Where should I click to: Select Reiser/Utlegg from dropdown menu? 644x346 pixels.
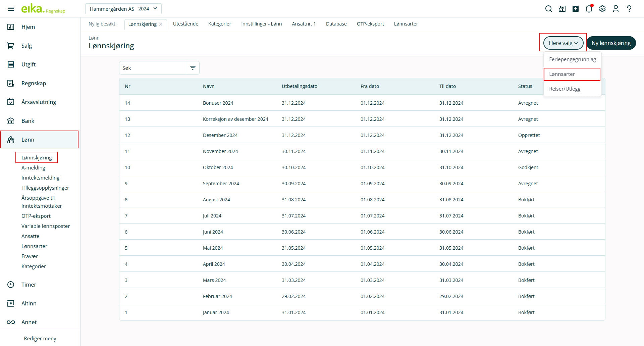pyautogui.click(x=572, y=89)
